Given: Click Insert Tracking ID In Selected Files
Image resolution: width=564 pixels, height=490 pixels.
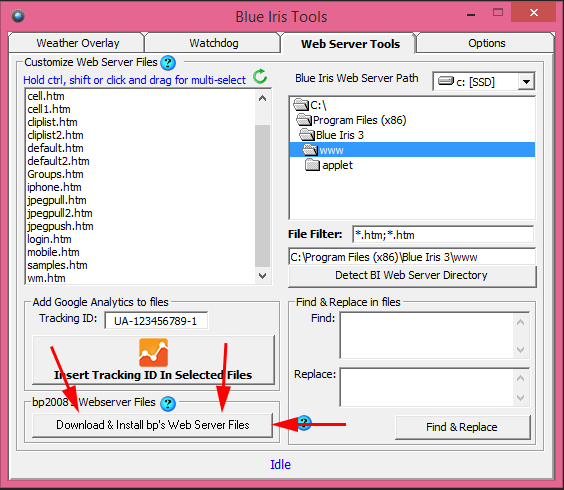Looking at the screenshot, I should pos(154,360).
